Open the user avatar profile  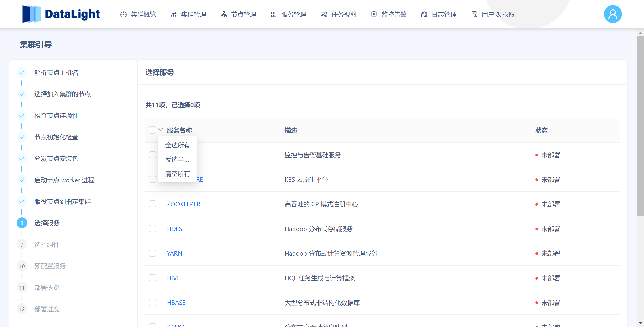[613, 14]
